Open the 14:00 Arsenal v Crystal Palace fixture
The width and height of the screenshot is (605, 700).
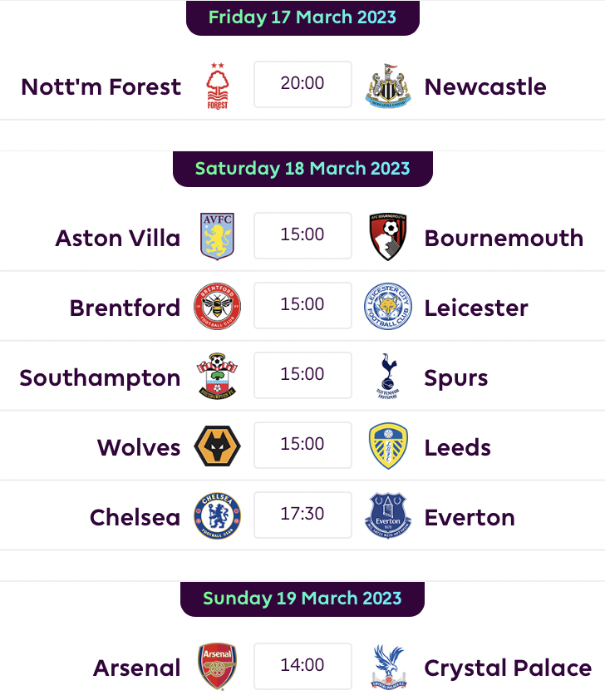(x=302, y=666)
